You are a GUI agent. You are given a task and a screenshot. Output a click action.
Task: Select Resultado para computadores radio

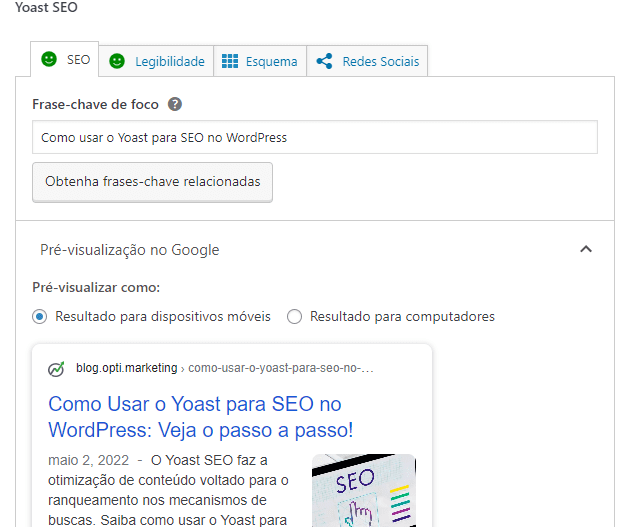[294, 316]
